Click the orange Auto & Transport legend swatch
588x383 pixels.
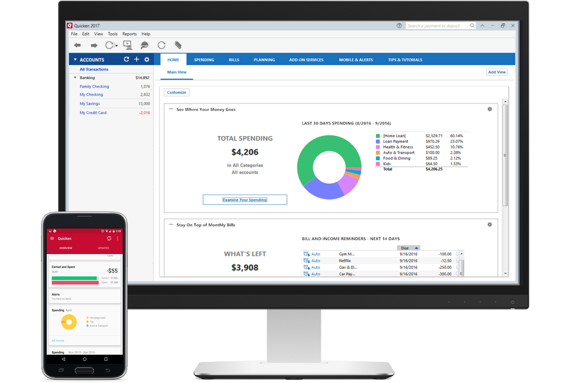point(378,153)
